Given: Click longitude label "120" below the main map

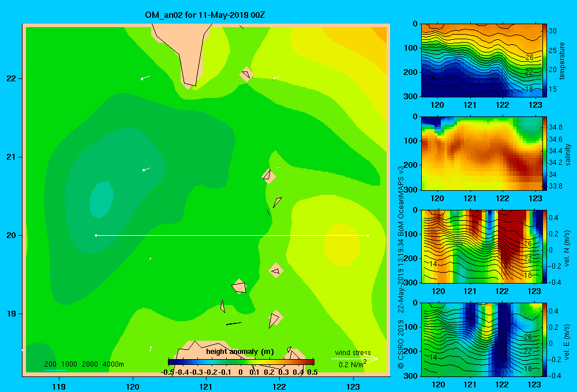Looking at the screenshot, I should [x=133, y=386].
